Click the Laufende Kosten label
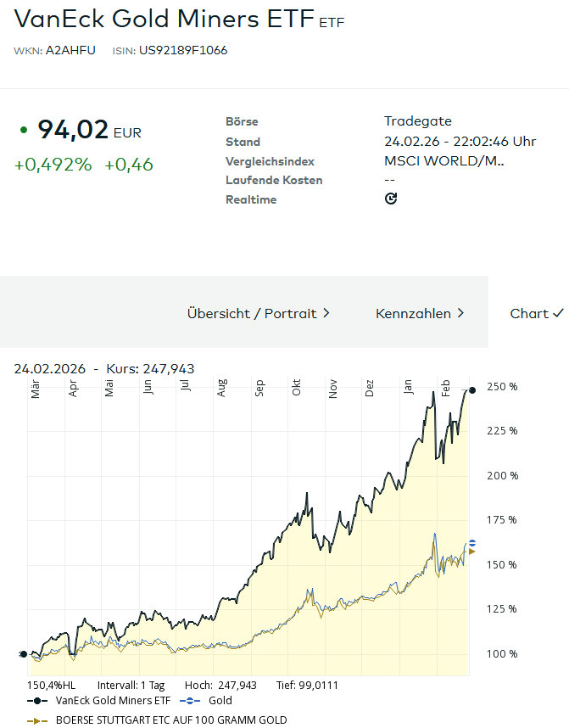569x728 pixels. tap(274, 180)
